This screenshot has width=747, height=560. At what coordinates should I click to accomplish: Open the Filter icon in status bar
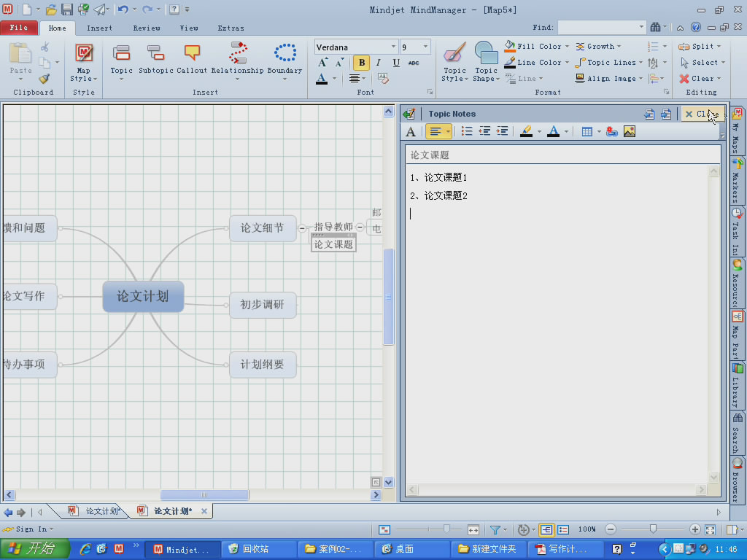pyautogui.click(x=495, y=529)
